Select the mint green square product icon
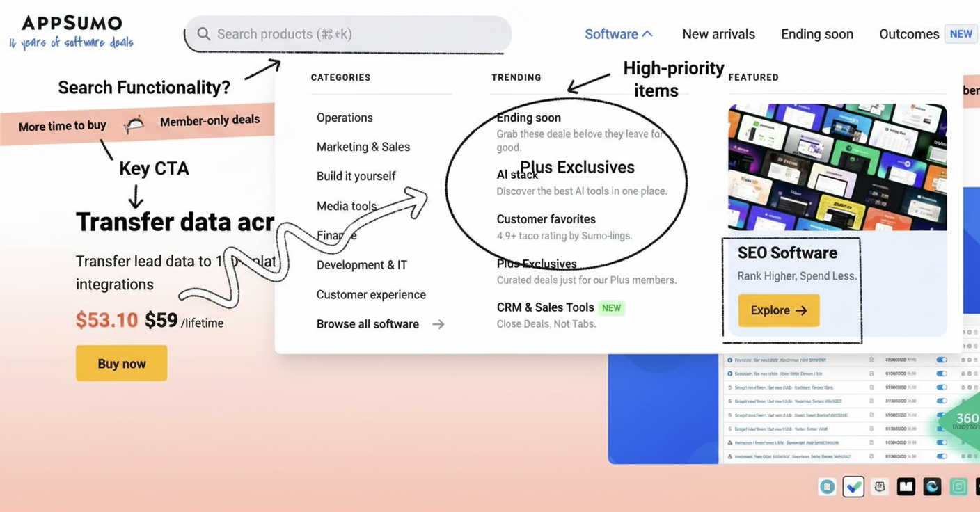The height and width of the screenshot is (512, 980). pyautogui.click(x=958, y=487)
